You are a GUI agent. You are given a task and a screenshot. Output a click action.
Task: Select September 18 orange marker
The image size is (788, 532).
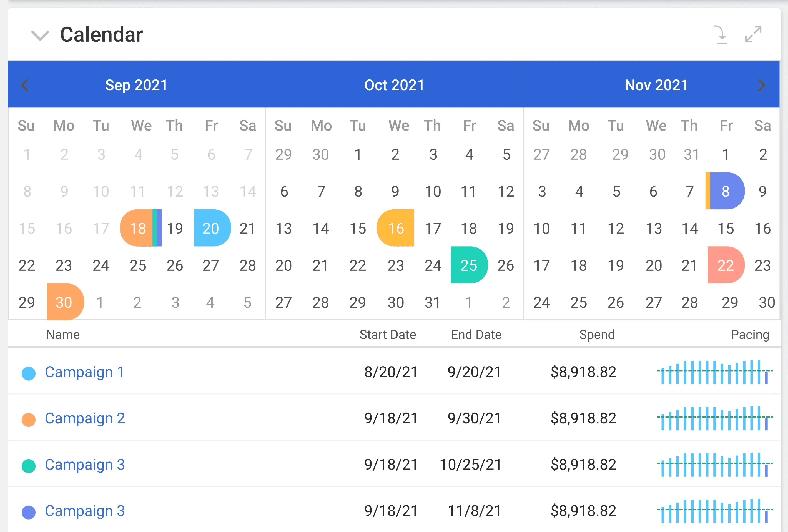click(137, 228)
